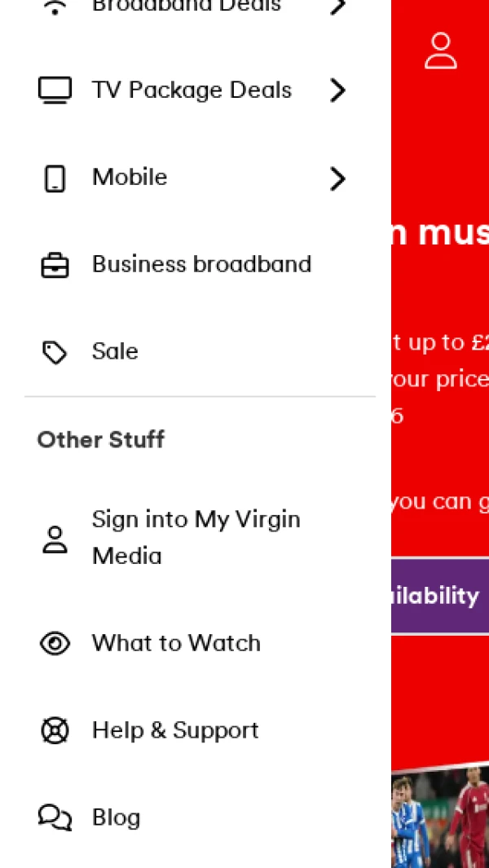This screenshot has height=868, width=489.
Task: Select the Mobile menu item
Action: point(130,178)
